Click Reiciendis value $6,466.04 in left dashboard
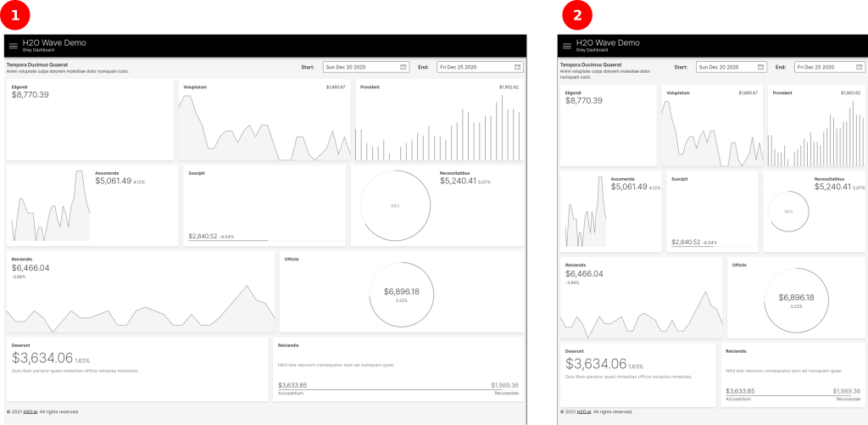The height and width of the screenshot is (425, 868). [x=30, y=267]
